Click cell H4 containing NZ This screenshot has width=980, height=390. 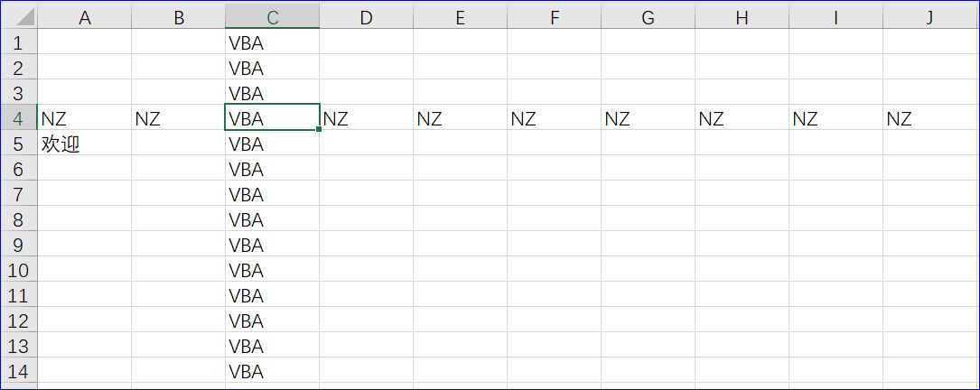(742, 117)
